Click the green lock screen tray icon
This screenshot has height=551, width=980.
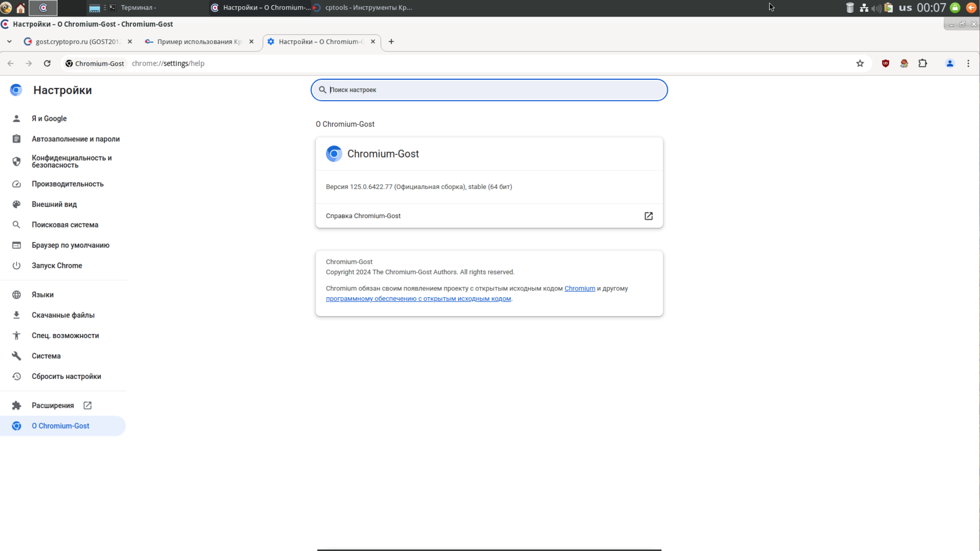955,7
